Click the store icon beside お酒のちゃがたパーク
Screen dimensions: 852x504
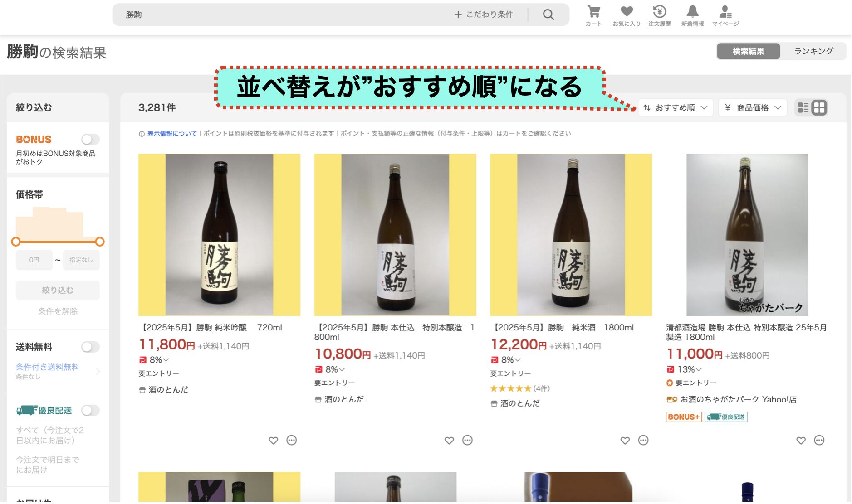(x=672, y=400)
